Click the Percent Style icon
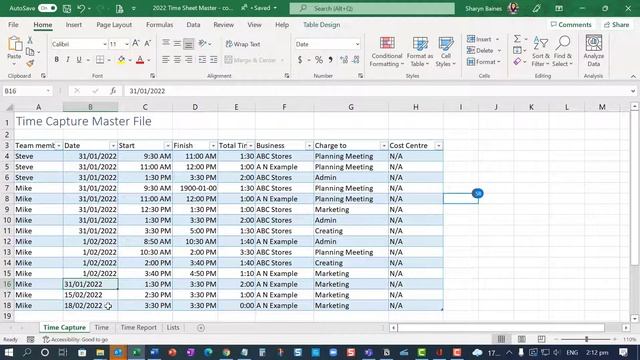The image size is (640, 360). coord(319,60)
